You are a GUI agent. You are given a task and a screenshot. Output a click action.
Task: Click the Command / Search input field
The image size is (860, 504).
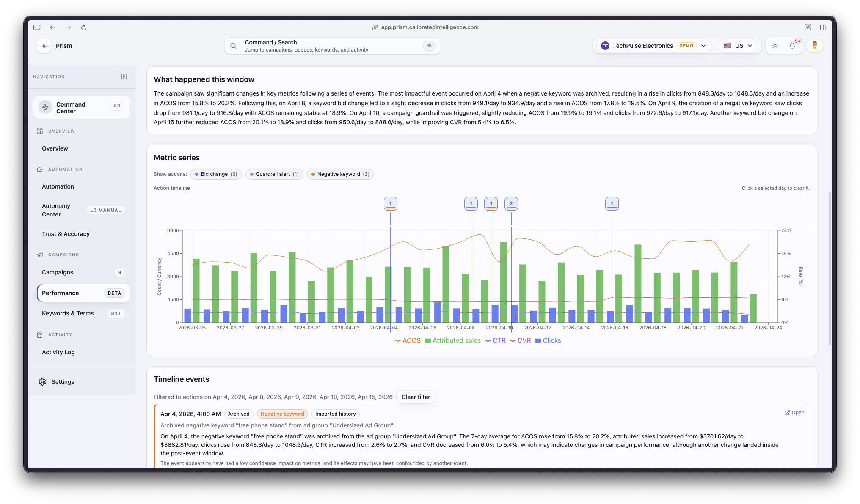[x=332, y=46]
